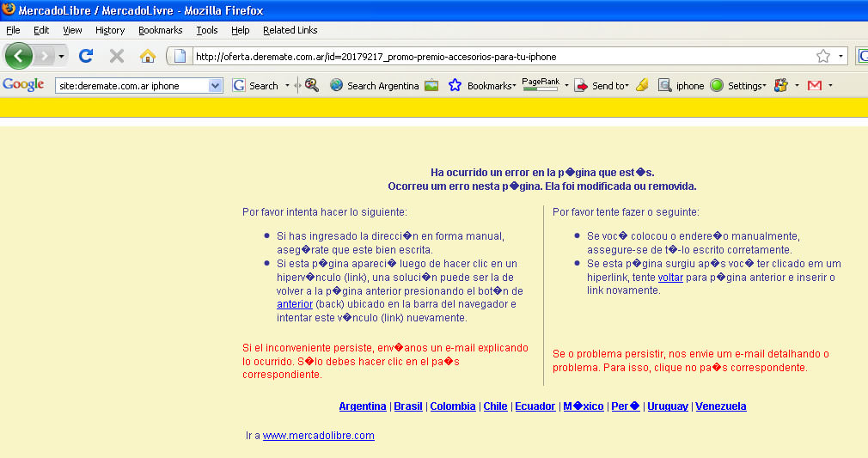The image size is (868, 458).
Task: Click text 'Por favor tente fazer o seguinte:'
Action: pos(626,212)
